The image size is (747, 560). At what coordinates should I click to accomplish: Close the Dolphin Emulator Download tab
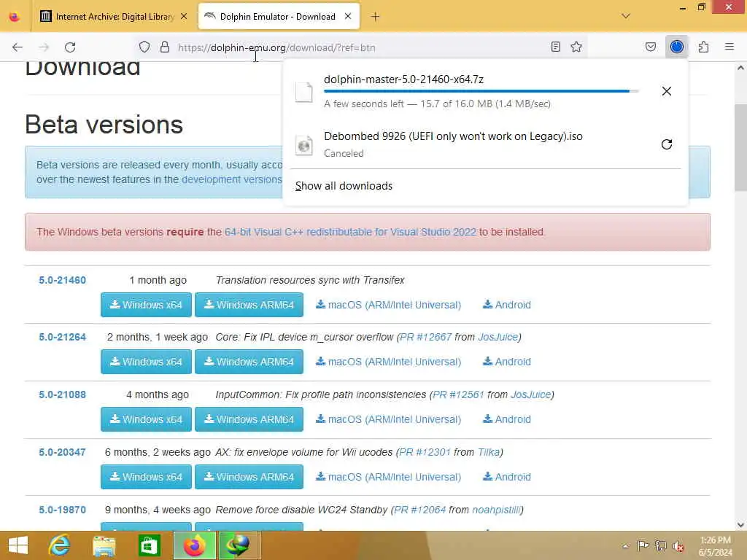348,16
